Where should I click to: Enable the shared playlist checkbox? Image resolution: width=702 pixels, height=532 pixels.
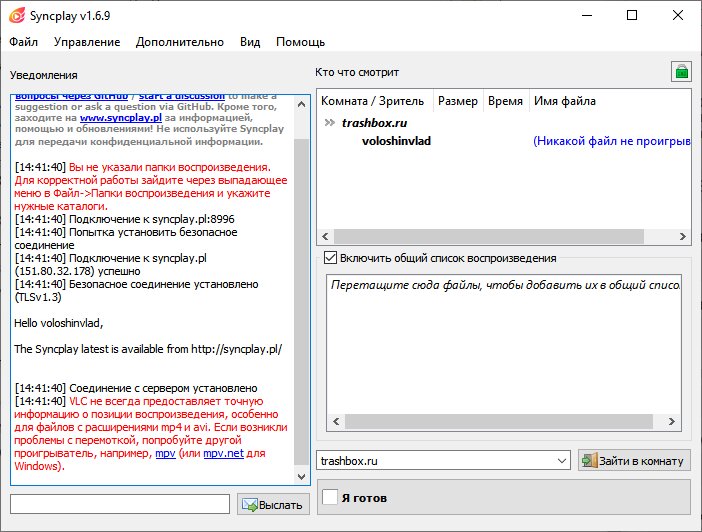[330, 258]
